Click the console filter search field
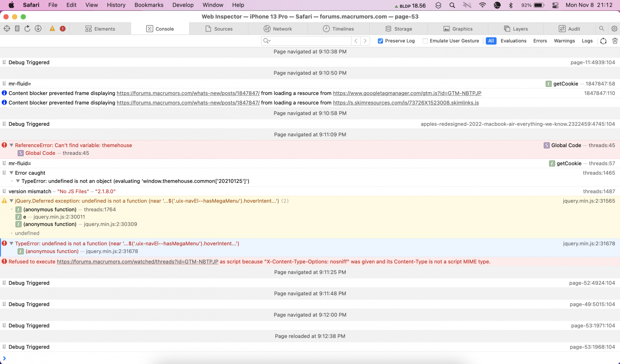Screen dimensions: 620x364 (310, 41)
